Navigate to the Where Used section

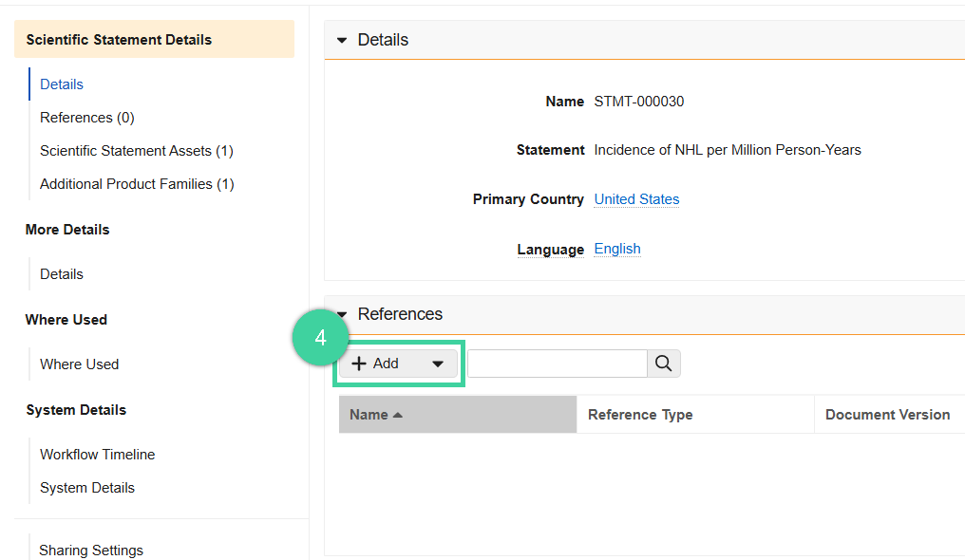tap(79, 364)
